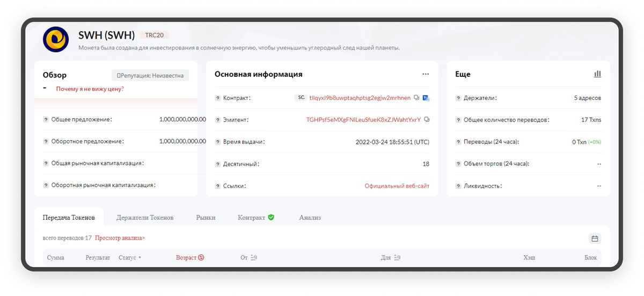Viewport: 644px width, 296px height.
Task: Click help icon next to Время выдачи
Action: click(218, 142)
